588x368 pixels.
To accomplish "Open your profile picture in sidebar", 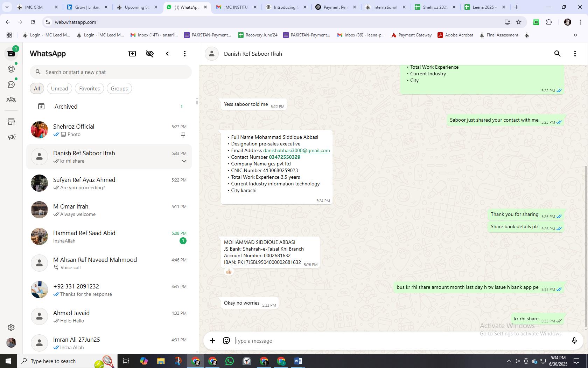I will click(11, 342).
